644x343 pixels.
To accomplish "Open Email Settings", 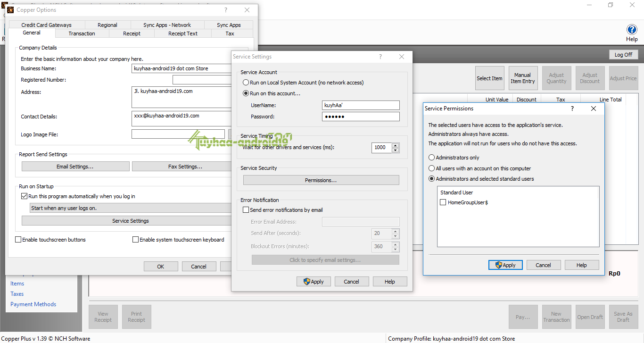I will tap(75, 166).
